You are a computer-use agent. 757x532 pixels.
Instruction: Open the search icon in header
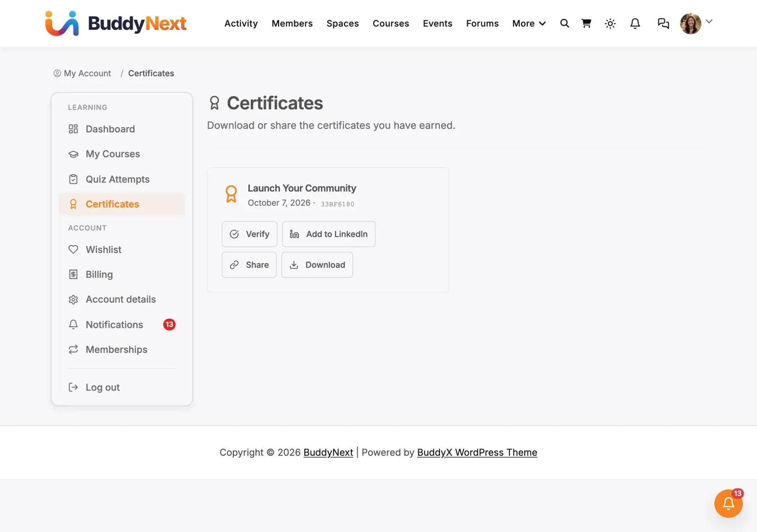tap(564, 23)
